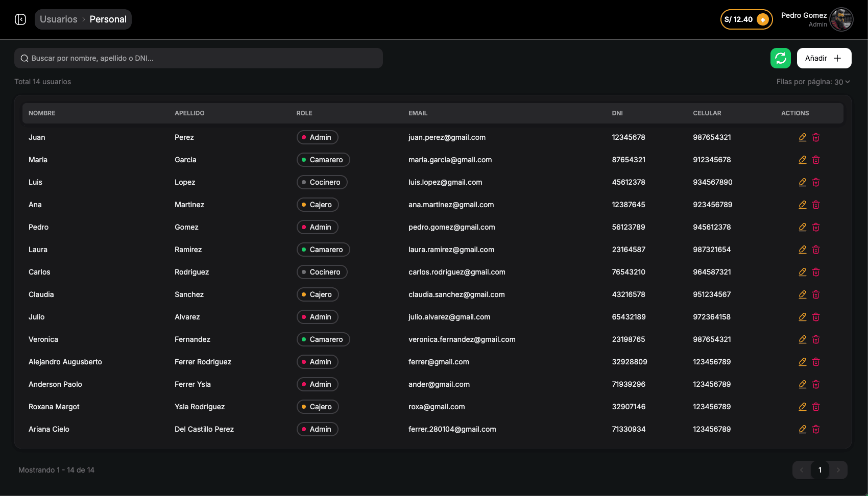Click the orange plus balance icon
The height and width of the screenshot is (496, 868).
(762, 20)
